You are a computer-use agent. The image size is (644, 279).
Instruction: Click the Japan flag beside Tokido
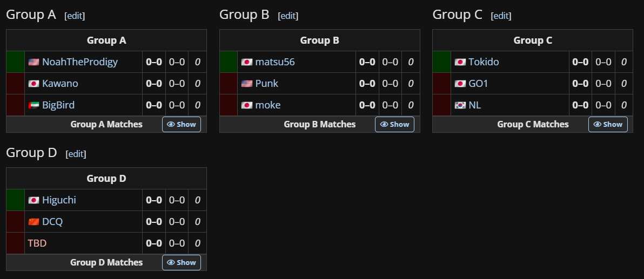(460, 62)
